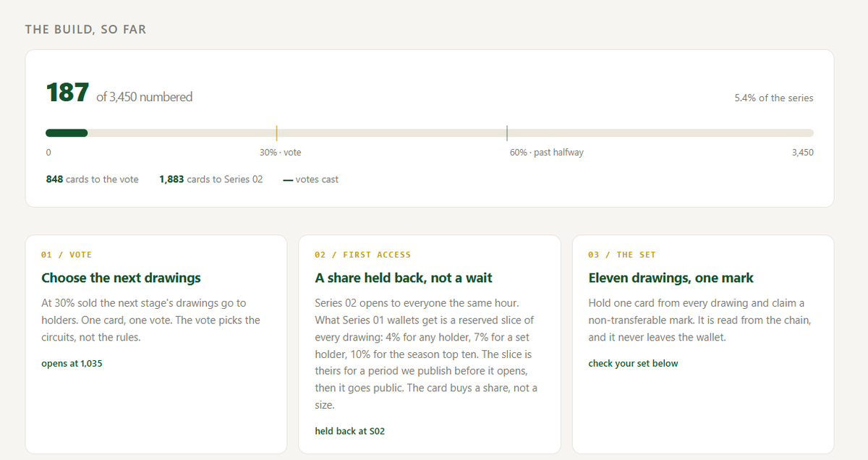Click '5.4% of the series' text
Image resolution: width=868 pixels, height=460 pixels.
point(774,98)
